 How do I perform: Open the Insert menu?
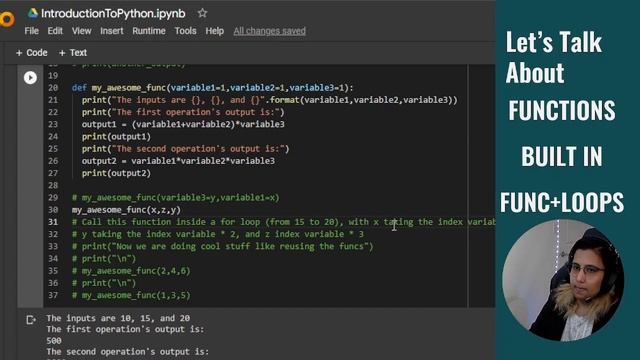(112, 31)
